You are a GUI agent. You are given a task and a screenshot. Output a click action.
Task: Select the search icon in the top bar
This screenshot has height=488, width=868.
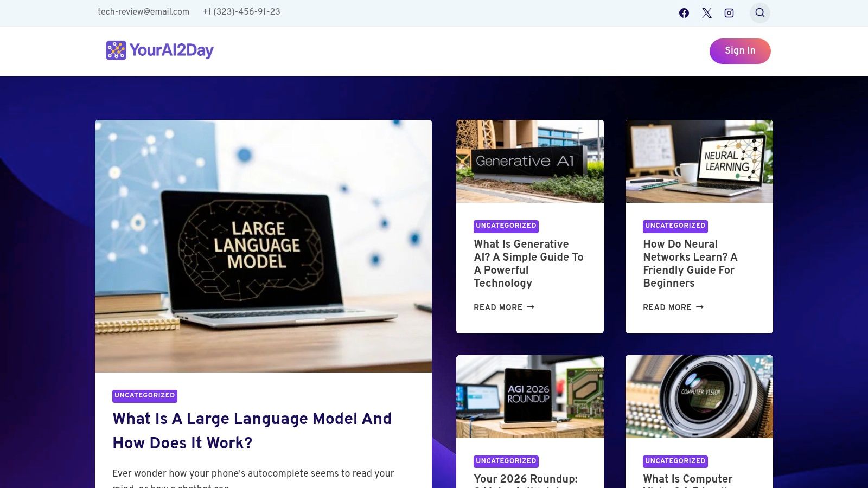(x=759, y=12)
